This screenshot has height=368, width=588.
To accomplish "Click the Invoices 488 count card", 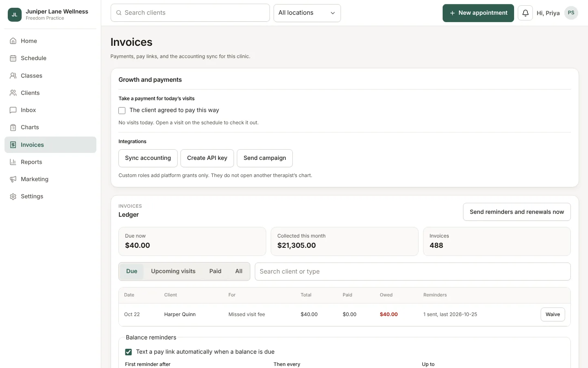I will click(497, 241).
